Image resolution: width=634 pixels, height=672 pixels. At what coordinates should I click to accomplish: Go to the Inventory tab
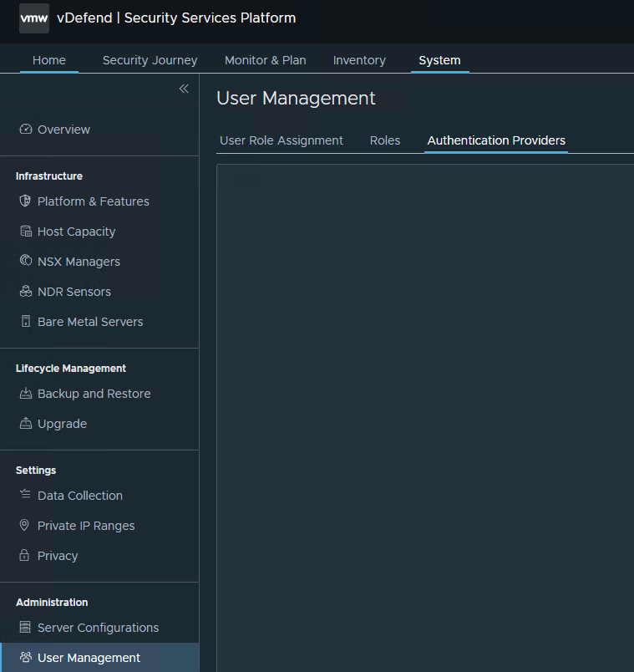pos(359,60)
